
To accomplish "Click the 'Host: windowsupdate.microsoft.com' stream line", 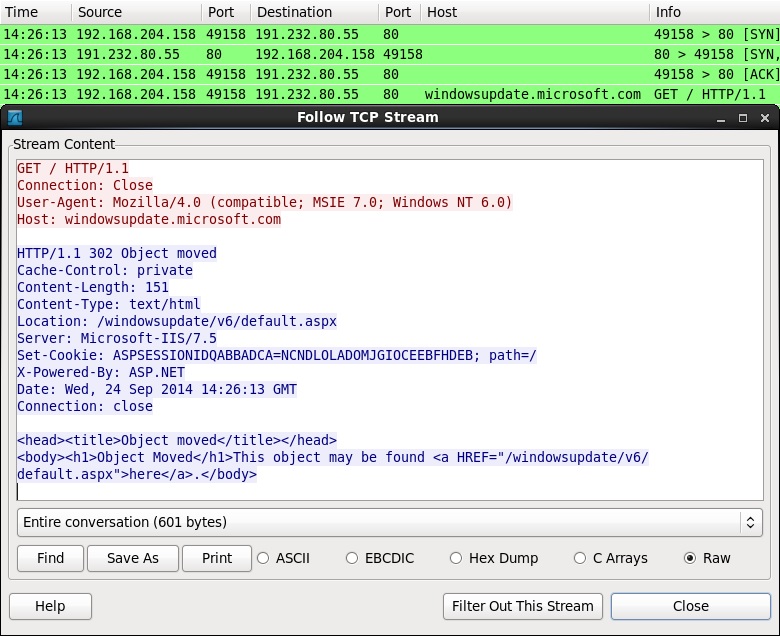I will pos(149,219).
